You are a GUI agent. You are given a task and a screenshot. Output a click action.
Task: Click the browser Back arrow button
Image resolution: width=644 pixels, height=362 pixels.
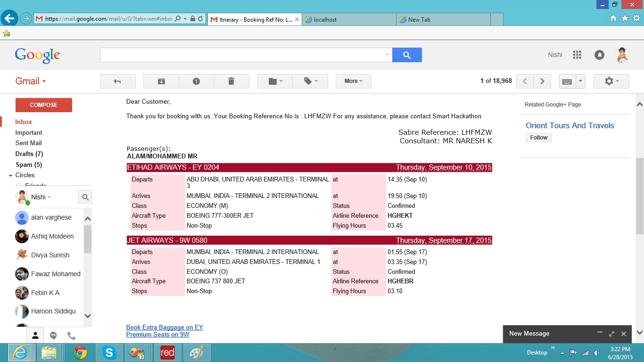pos(9,18)
